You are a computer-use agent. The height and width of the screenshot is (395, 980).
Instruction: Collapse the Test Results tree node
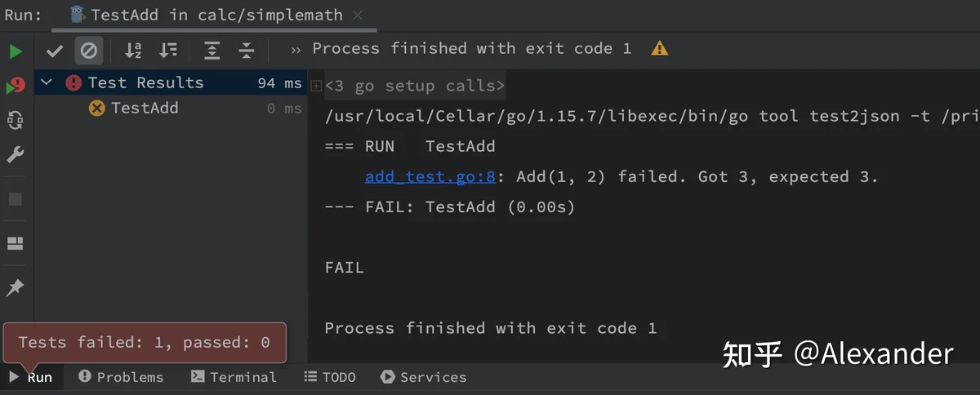pyautogui.click(x=47, y=82)
